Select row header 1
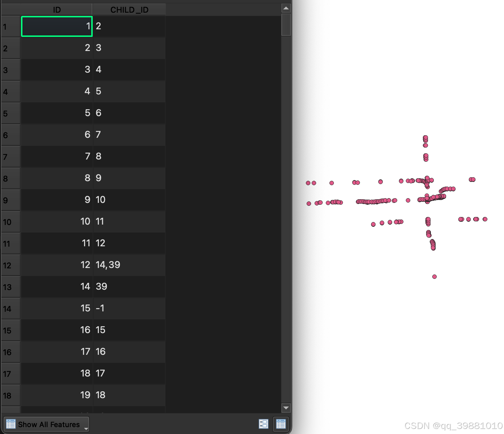Image resolution: width=504 pixels, height=434 pixels. 11,26
